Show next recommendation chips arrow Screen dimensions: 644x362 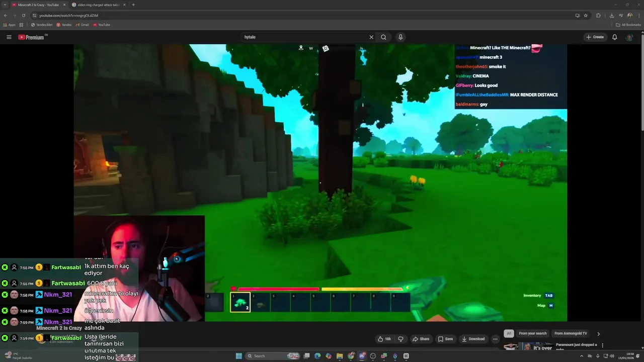point(598,333)
